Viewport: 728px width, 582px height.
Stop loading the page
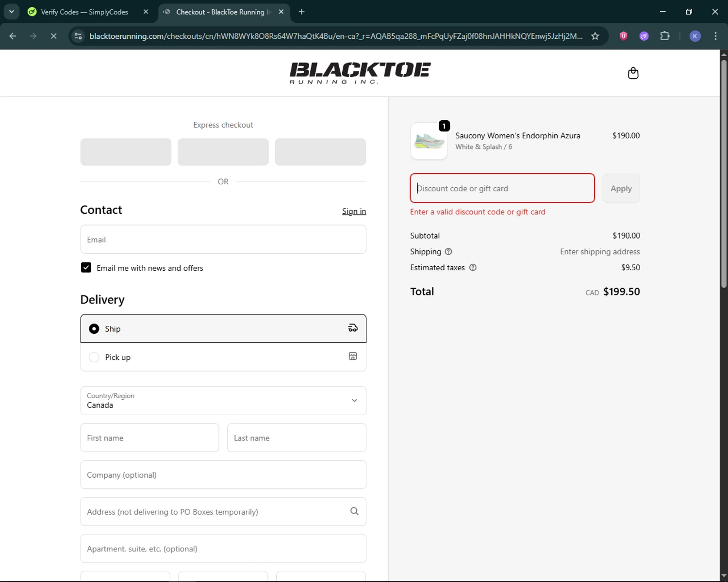[x=53, y=36]
